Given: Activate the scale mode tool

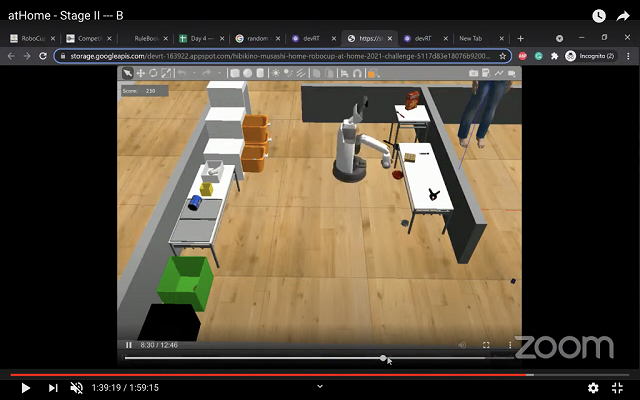Looking at the screenshot, I should click(166, 73).
